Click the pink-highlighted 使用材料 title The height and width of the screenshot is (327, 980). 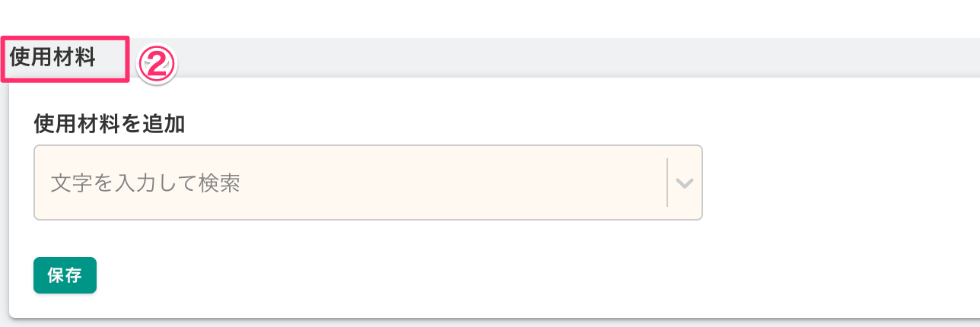tap(52, 59)
